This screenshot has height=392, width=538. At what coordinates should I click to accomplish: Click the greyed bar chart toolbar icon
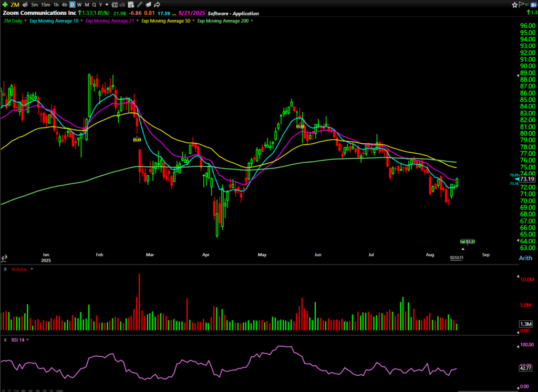click(x=122, y=5)
